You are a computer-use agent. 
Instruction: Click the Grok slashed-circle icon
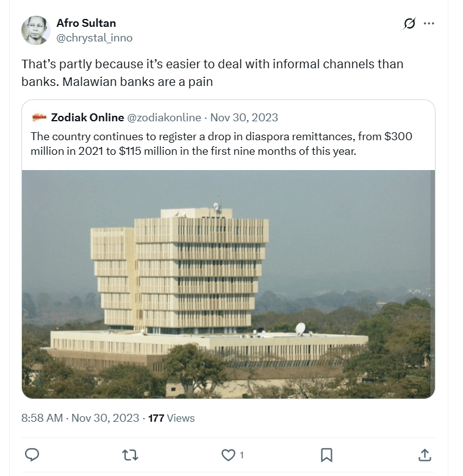(x=409, y=24)
